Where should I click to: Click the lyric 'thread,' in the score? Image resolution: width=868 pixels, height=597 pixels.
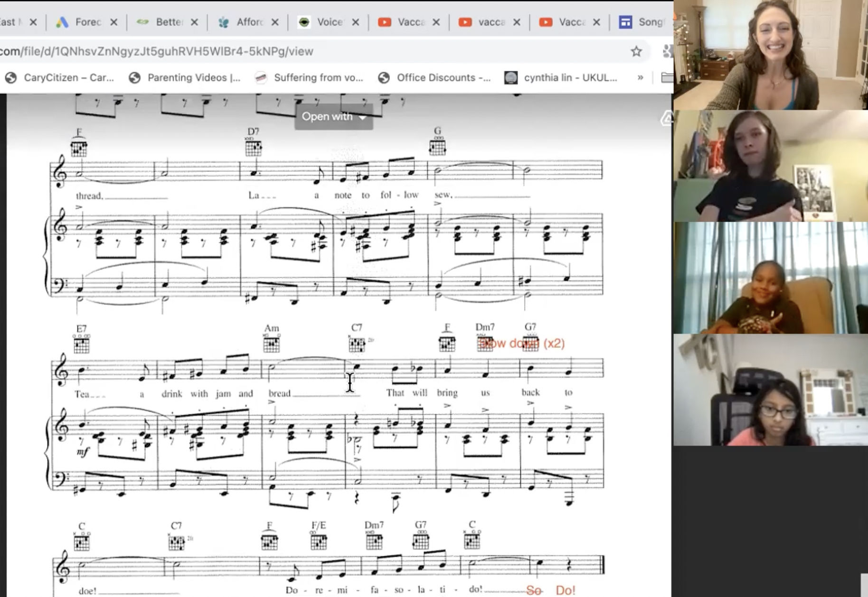point(89,196)
